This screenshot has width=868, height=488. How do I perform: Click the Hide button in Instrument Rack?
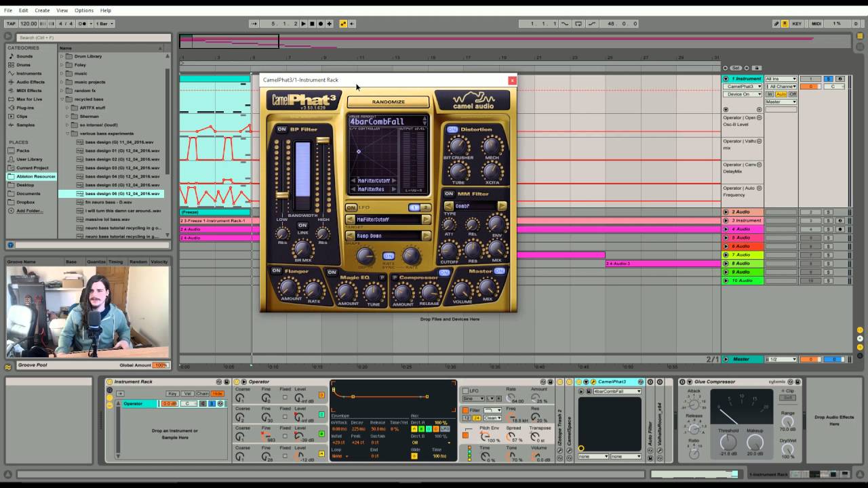pyautogui.click(x=217, y=394)
